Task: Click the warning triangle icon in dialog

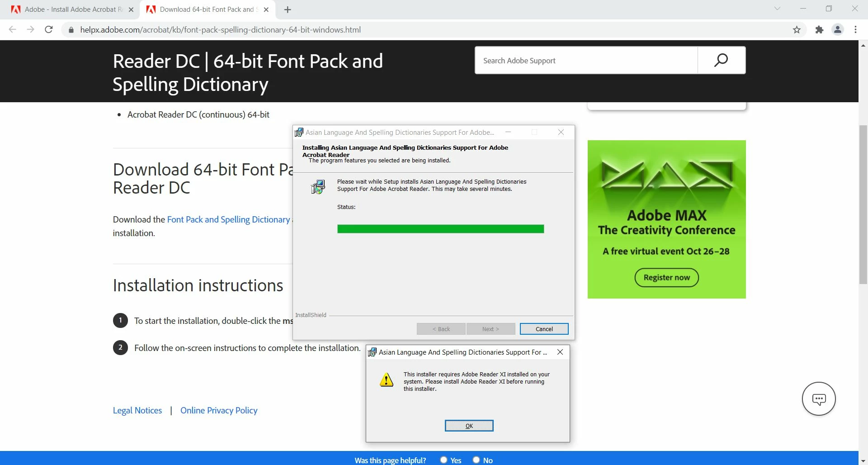Action: point(387,380)
